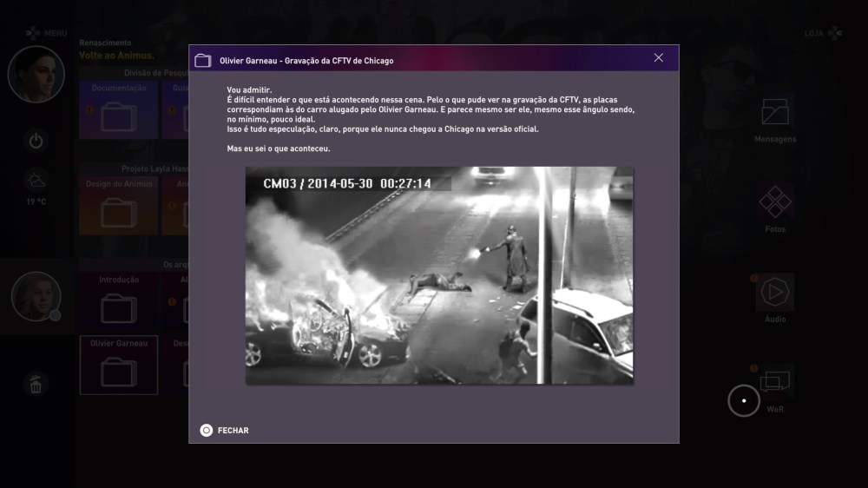Open the Áudio player icon

click(774, 293)
